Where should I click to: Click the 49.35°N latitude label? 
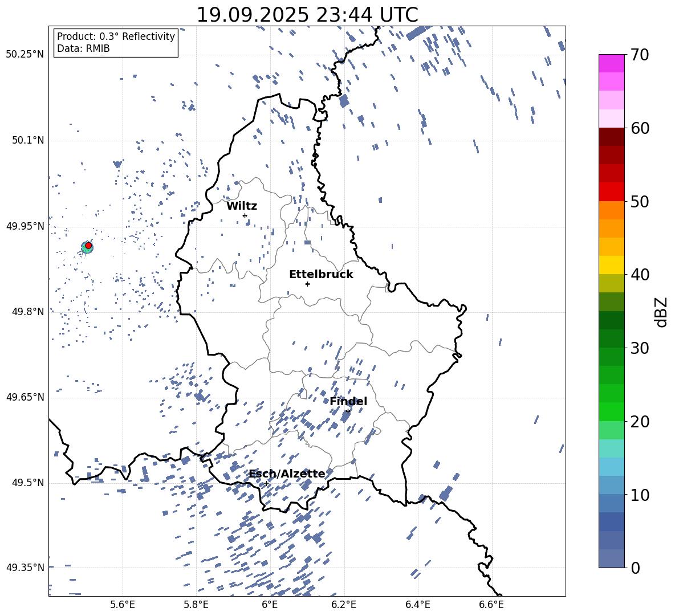[x=25, y=568]
